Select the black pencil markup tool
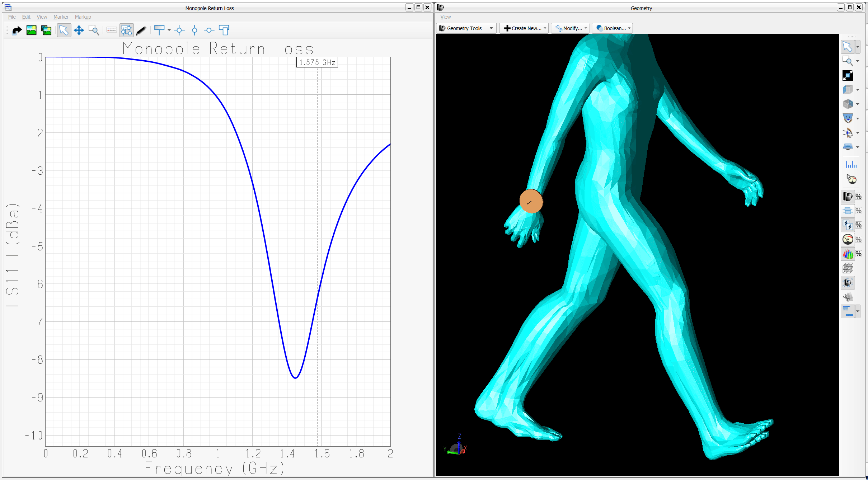 141,30
